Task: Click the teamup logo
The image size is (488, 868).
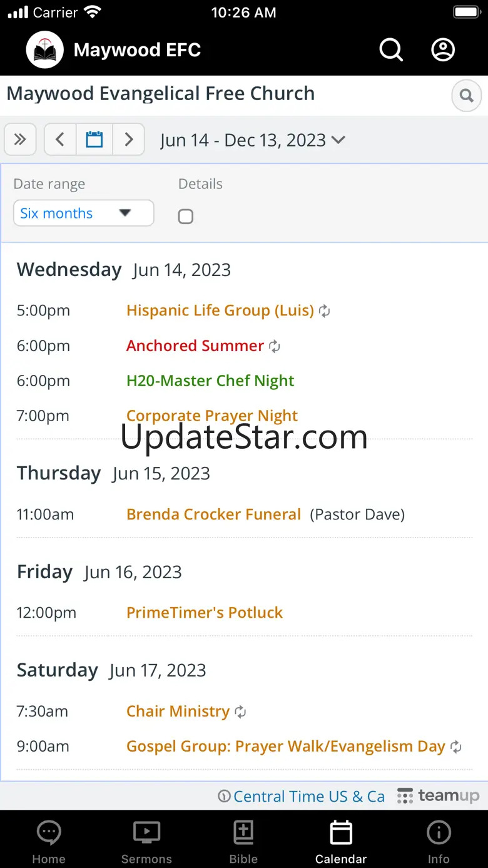Action: (438, 796)
